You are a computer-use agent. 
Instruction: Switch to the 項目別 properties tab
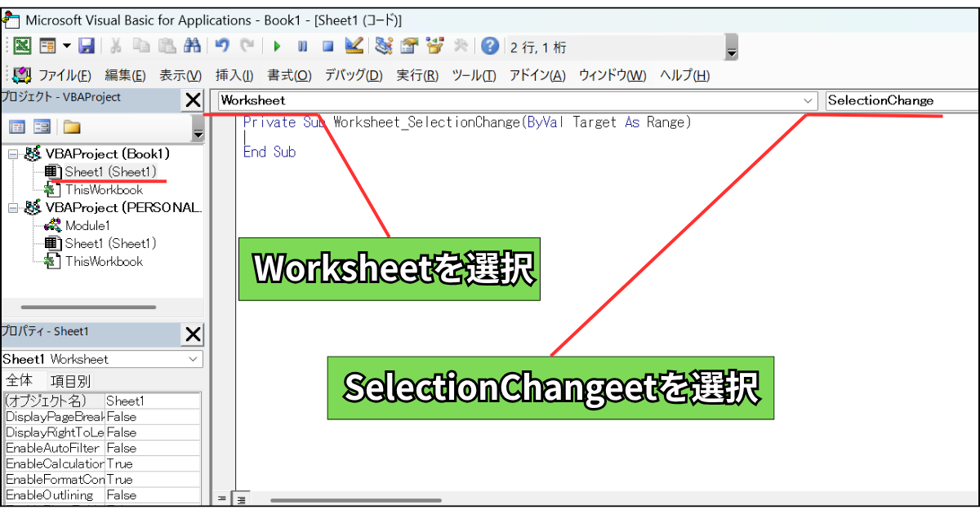coord(70,380)
